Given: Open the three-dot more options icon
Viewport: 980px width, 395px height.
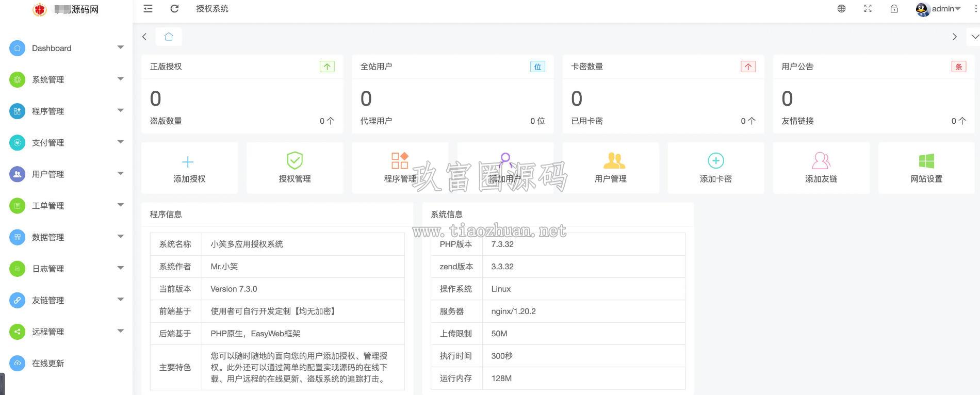Looking at the screenshot, I should 975,9.
